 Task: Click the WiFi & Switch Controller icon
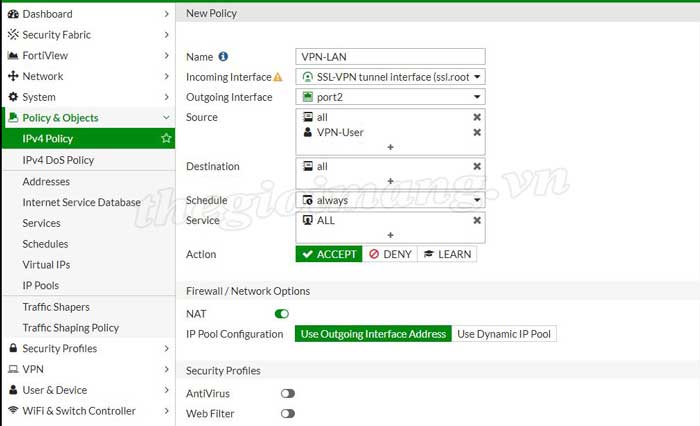tap(13, 410)
